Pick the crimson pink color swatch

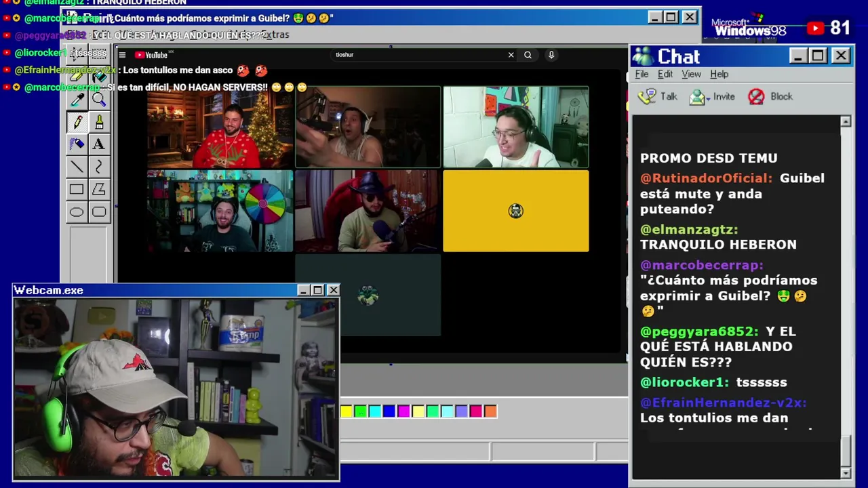click(476, 411)
